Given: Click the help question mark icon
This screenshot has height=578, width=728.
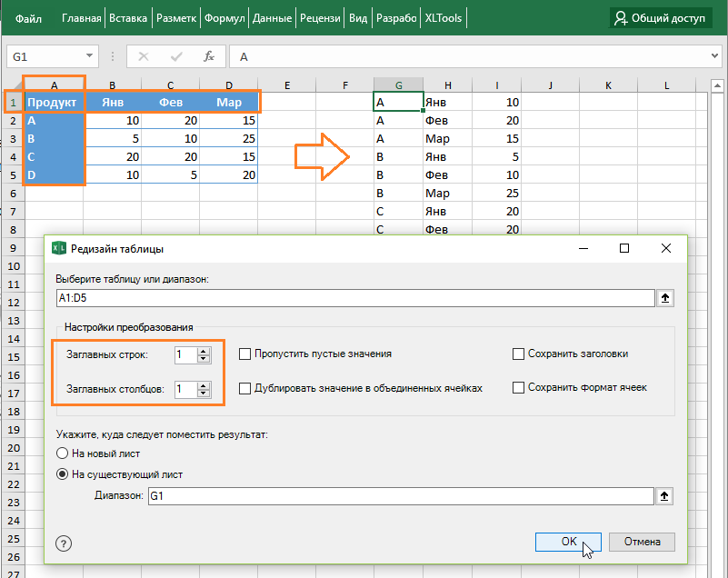Looking at the screenshot, I should tap(64, 543).
